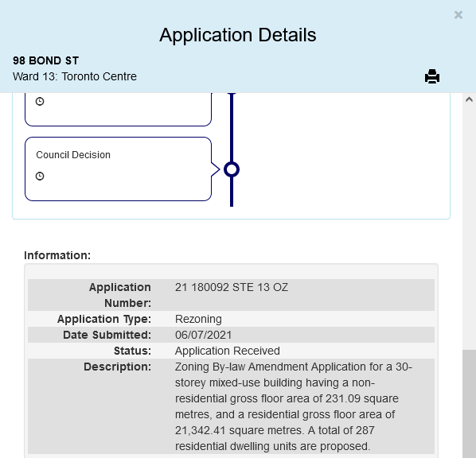Click application number 21 180092 STE 13 OZ
476x458 pixels.
pos(232,287)
